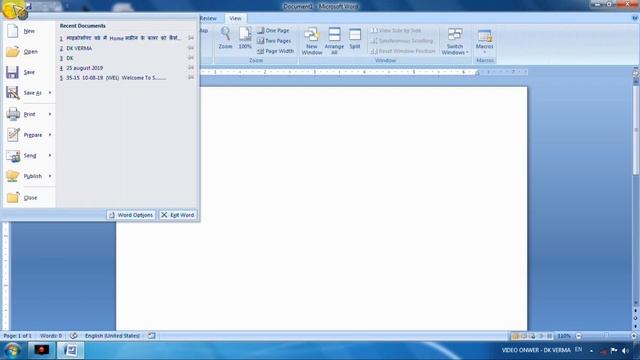Click the Word Options button
This screenshot has height=360, width=640.
(131, 215)
